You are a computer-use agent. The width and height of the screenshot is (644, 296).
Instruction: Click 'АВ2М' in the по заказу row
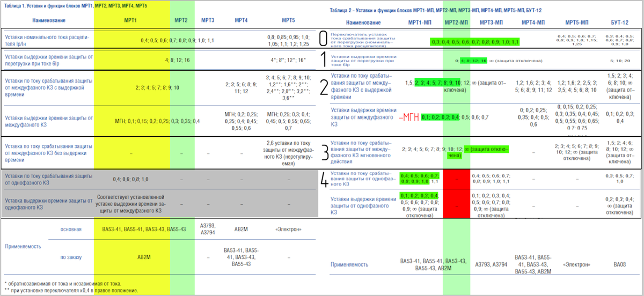coord(144,257)
